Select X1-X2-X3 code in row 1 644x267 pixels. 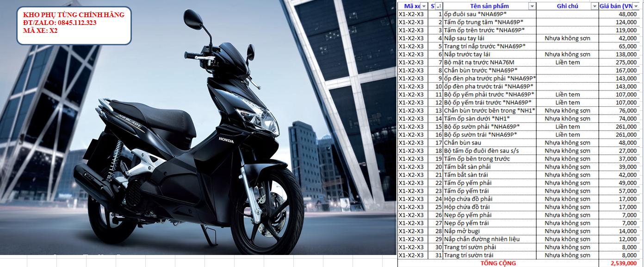click(413, 14)
